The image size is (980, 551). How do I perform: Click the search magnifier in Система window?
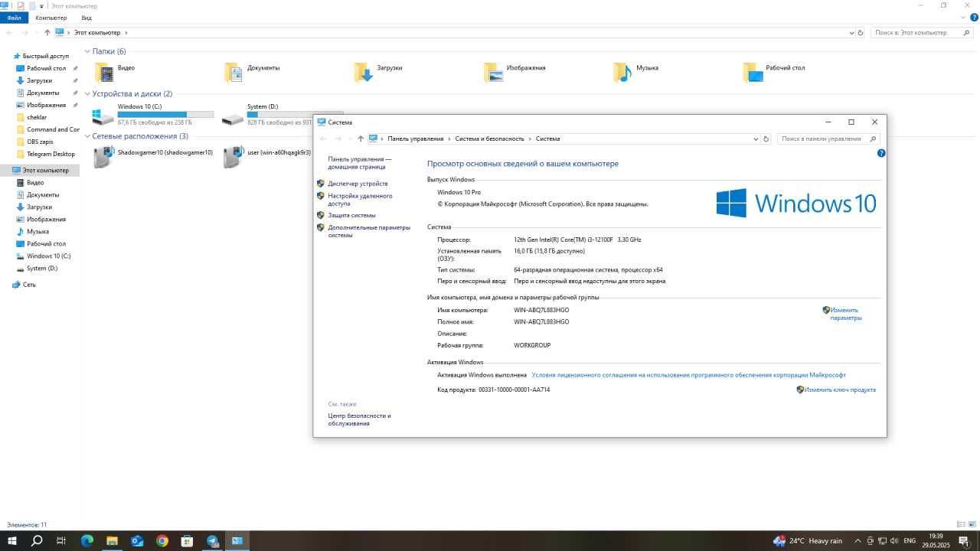(873, 139)
